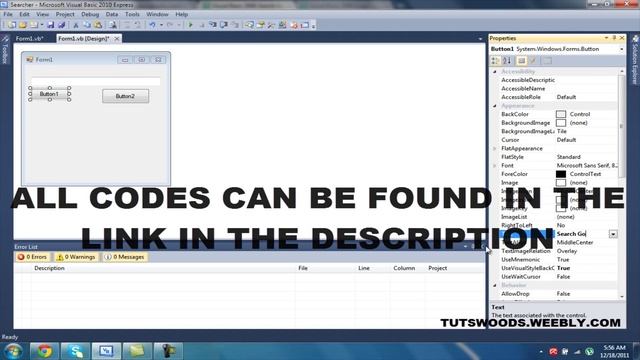
Task: Open the View menu
Action: [x=42, y=14]
